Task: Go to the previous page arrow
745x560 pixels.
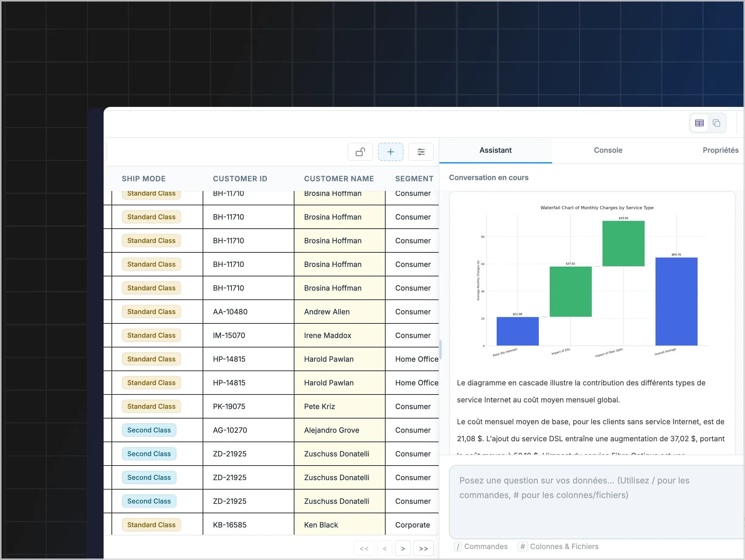Action: click(385, 548)
